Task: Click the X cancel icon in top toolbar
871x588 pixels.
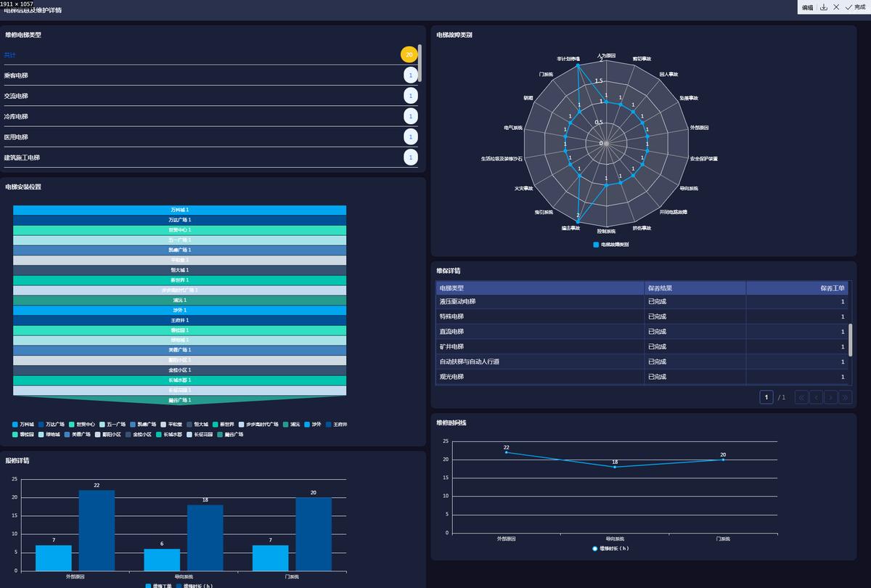Action: click(836, 7)
